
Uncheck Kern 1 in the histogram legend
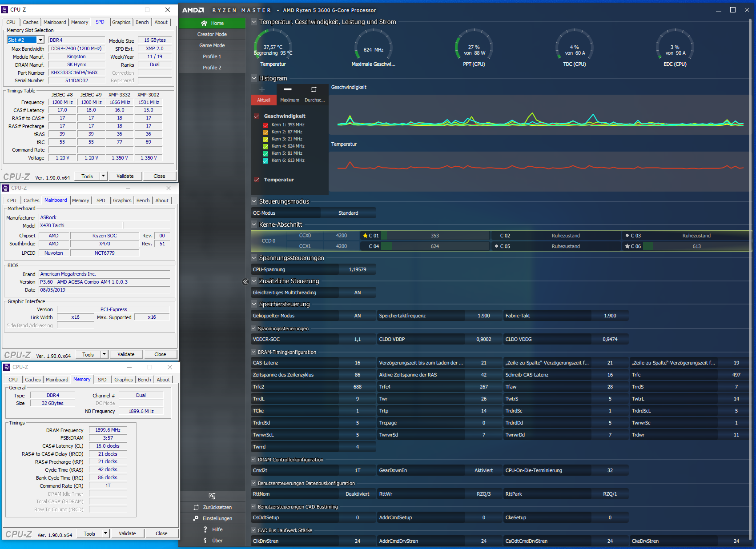tap(265, 125)
